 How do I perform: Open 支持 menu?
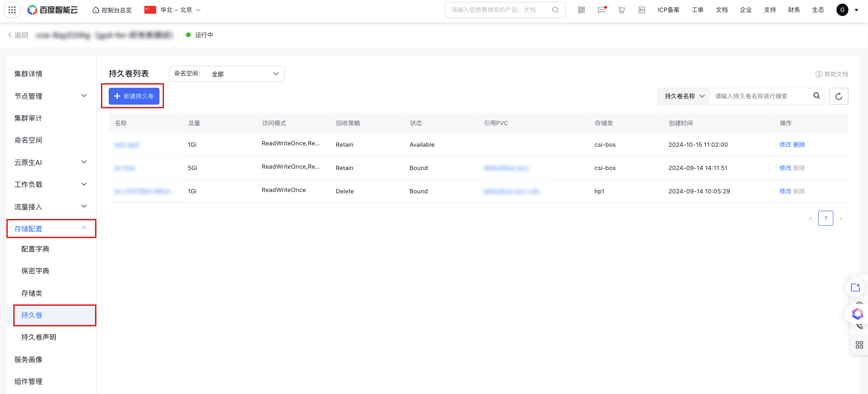pos(770,10)
